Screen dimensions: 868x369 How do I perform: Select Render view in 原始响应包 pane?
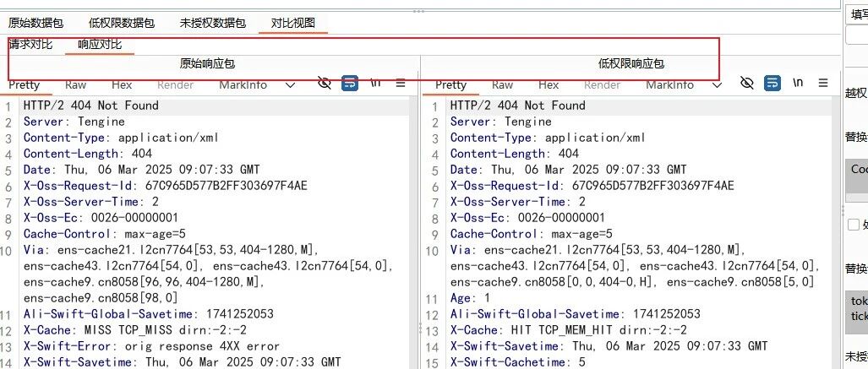click(176, 84)
